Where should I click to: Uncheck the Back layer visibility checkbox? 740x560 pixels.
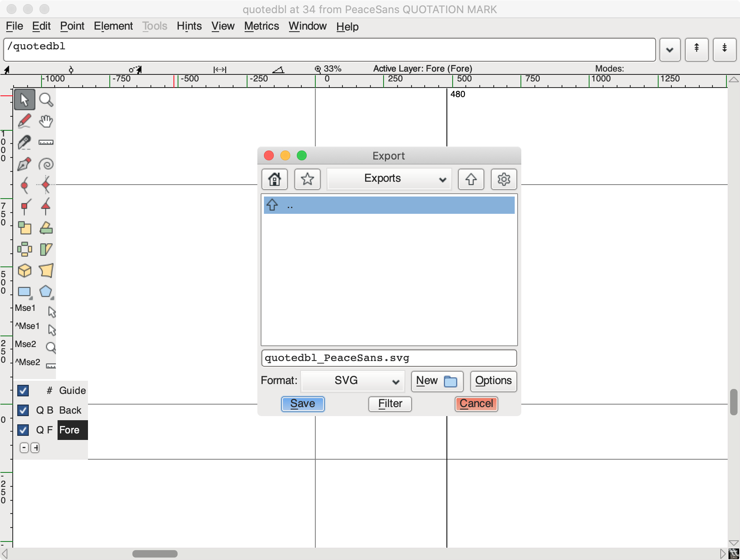[23, 410]
